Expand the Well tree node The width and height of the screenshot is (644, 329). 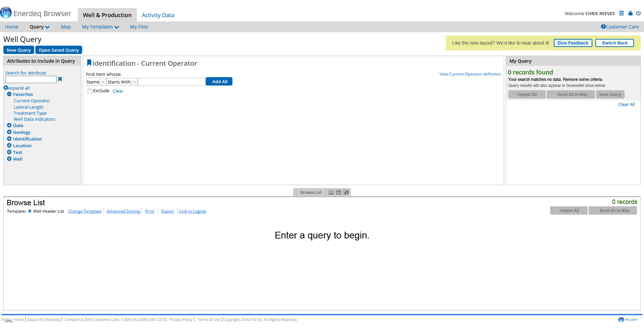click(x=9, y=159)
